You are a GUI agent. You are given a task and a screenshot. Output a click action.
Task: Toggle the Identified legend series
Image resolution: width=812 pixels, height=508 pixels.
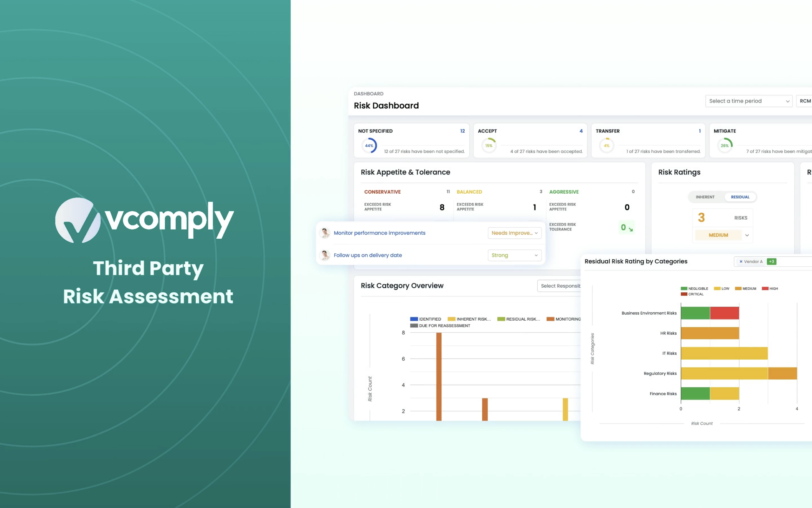(x=425, y=319)
